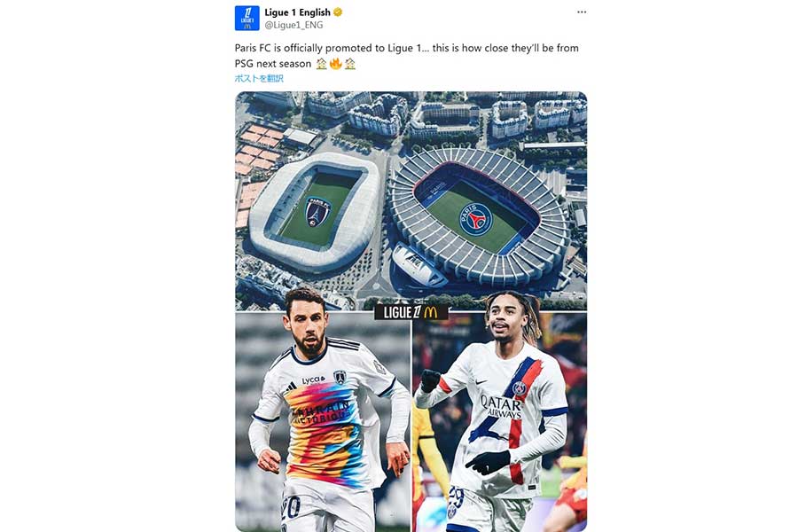Click the last house emoji in the post
This screenshot has height=532, width=798.
point(350,64)
